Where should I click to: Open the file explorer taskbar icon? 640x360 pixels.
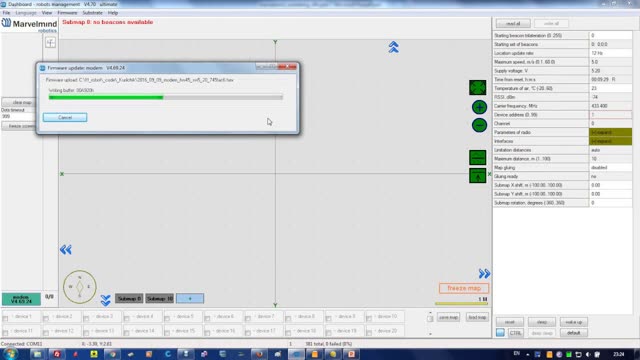[38, 354]
